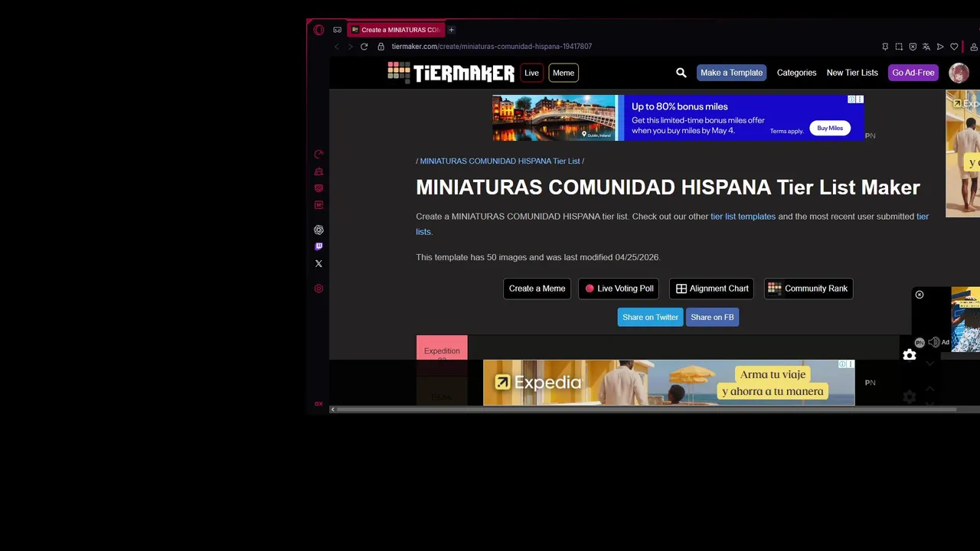Close the floating video ad
Image resolution: width=980 pixels, height=551 pixels.
920,295
